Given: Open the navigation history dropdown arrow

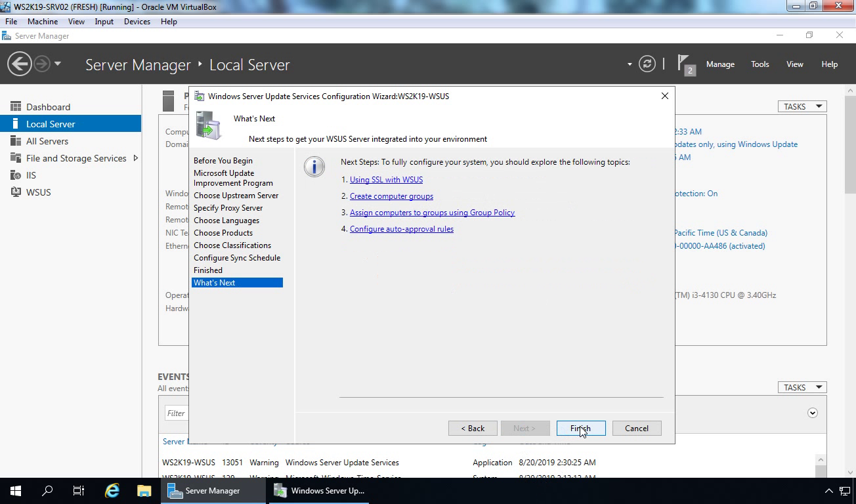Looking at the screenshot, I should [x=58, y=64].
